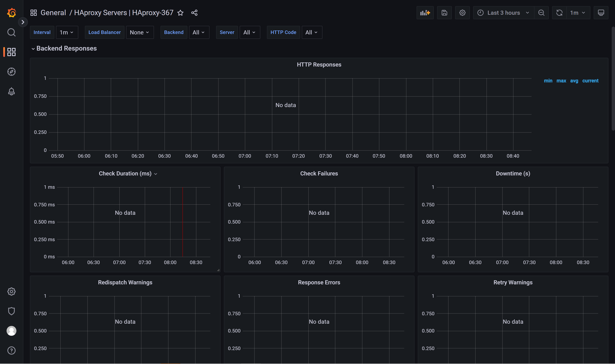This screenshot has width=615, height=364.
Task: Expand the sidebar with arrow toggle
Action: point(23,22)
